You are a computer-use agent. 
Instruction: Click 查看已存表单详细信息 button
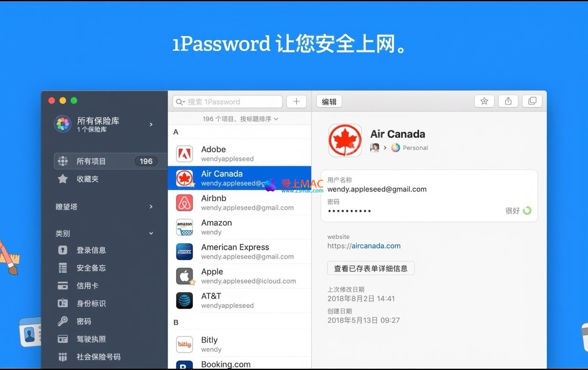pos(371,268)
